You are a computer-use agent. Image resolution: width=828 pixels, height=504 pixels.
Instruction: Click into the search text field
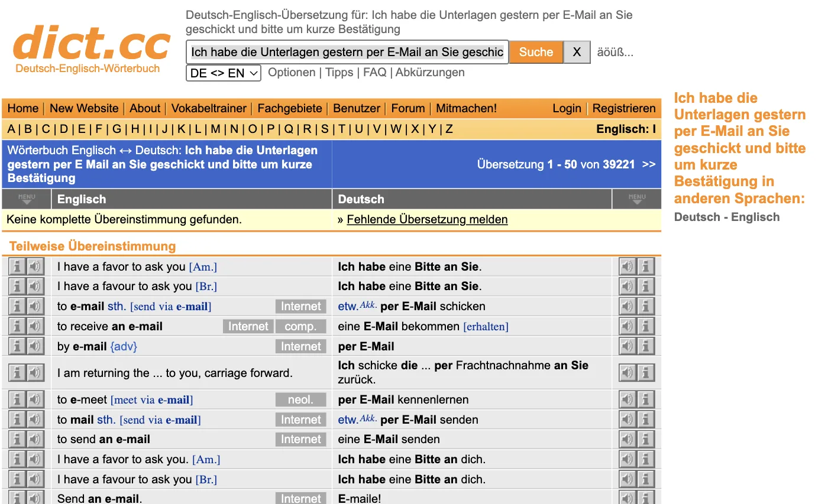347,52
